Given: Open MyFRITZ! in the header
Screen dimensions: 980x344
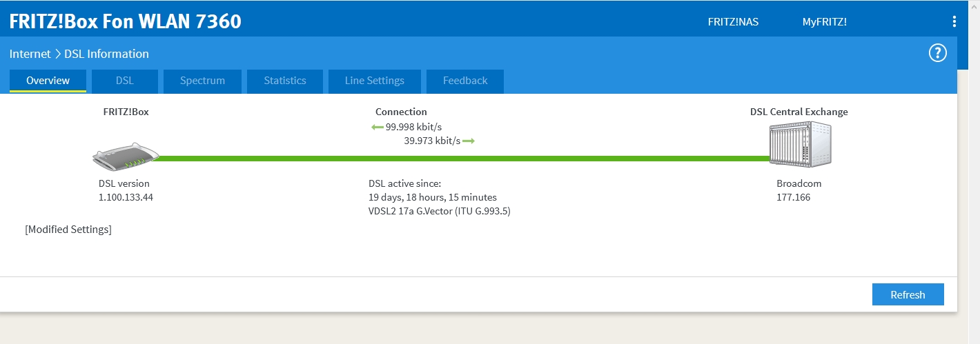Looking at the screenshot, I should point(824,21).
